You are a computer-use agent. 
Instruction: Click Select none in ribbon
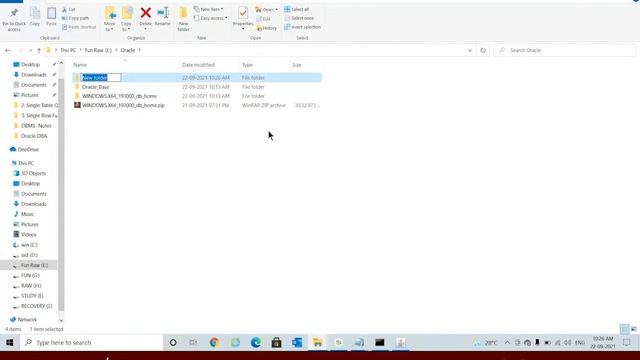coord(299,18)
